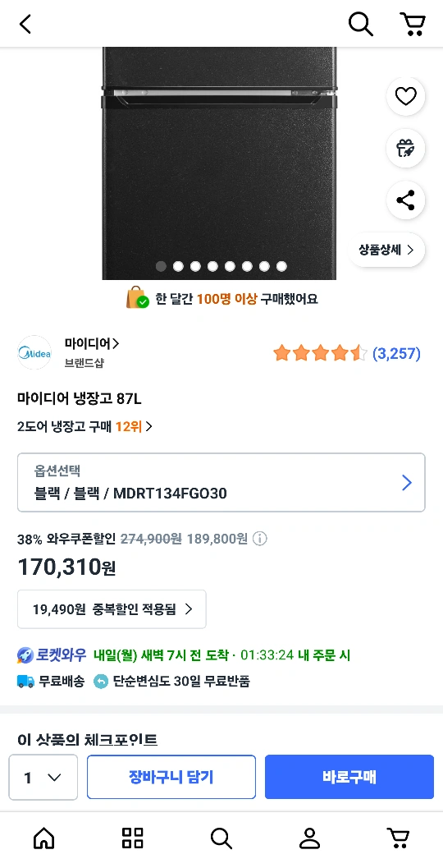443x868 pixels.
Task: Tap the share icon button
Action: pos(405,200)
